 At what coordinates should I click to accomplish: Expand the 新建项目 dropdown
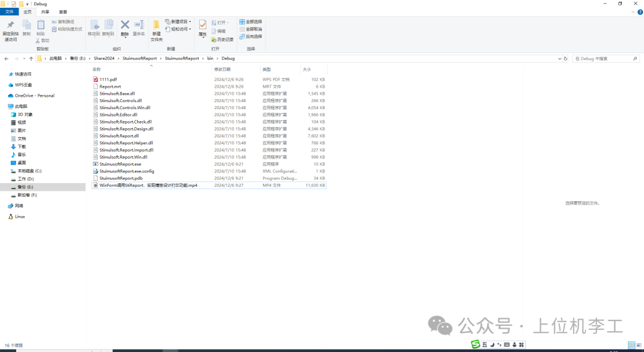(178, 21)
